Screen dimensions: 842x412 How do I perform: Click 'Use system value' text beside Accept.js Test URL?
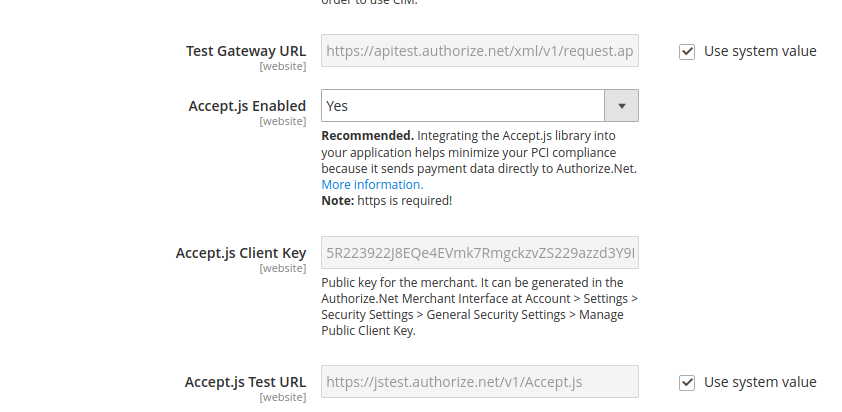(x=760, y=382)
